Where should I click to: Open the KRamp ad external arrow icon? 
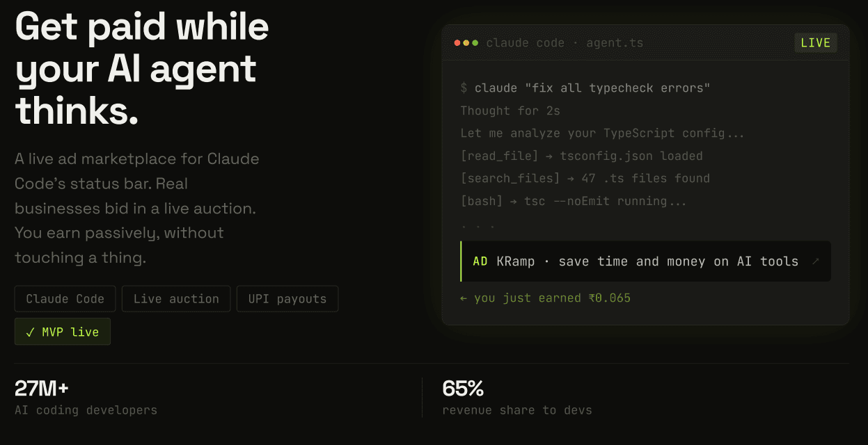[815, 261]
